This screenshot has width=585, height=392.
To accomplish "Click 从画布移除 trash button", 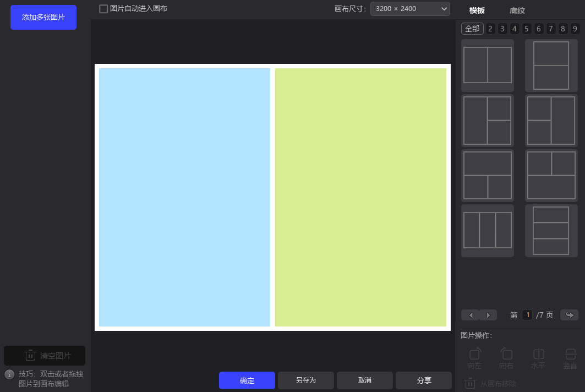I will coord(490,383).
